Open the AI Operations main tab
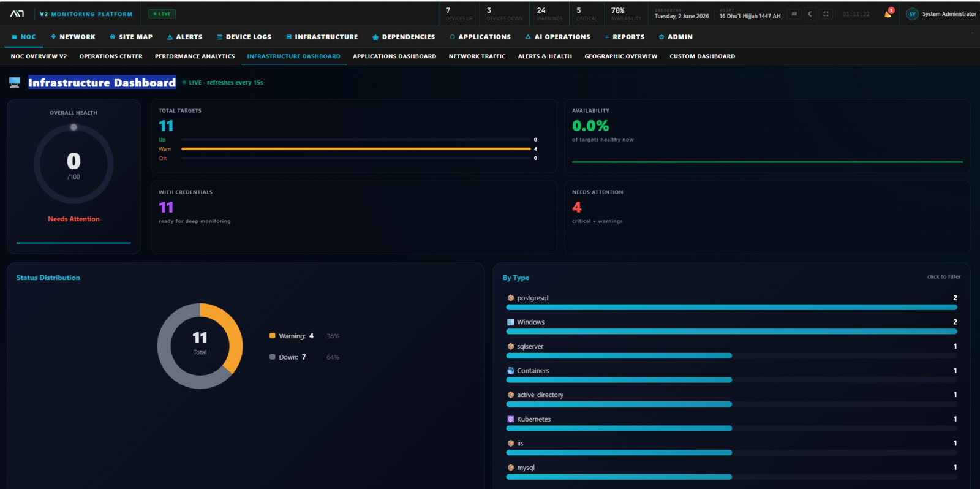Image resolution: width=980 pixels, height=489 pixels. coord(558,37)
